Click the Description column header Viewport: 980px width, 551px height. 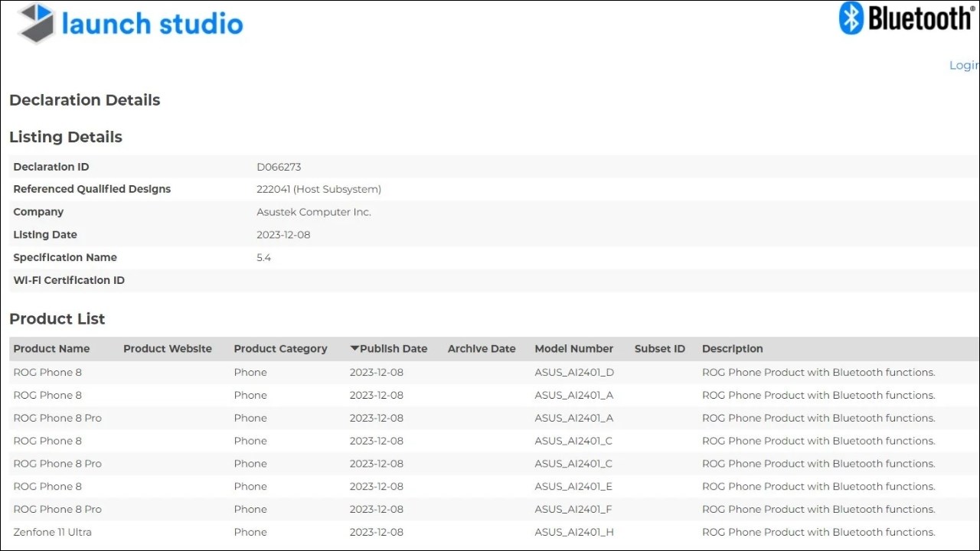pyautogui.click(x=732, y=348)
